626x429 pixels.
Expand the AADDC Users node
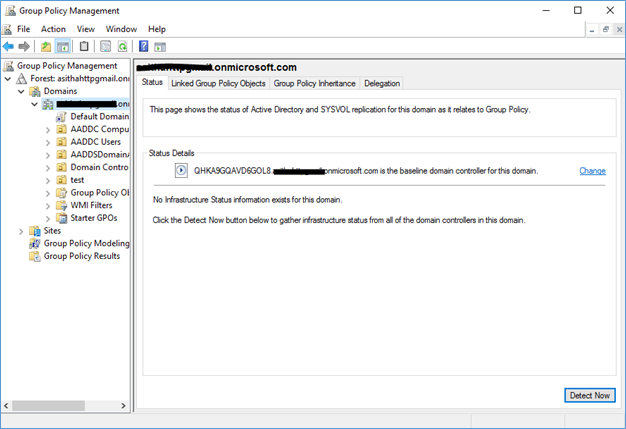coord(48,142)
